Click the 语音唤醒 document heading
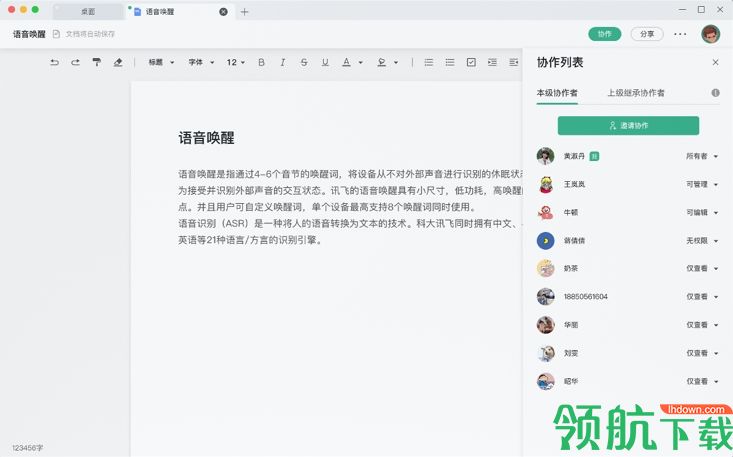This screenshot has width=733, height=457. (206, 138)
